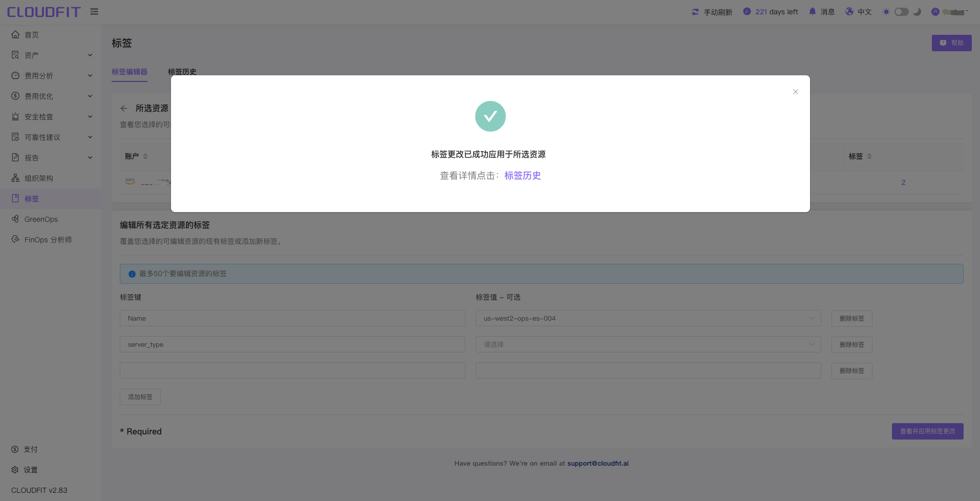This screenshot has width=980, height=501.
Task: Click the 报告 document icon
Action: click(x=15, y=157)
